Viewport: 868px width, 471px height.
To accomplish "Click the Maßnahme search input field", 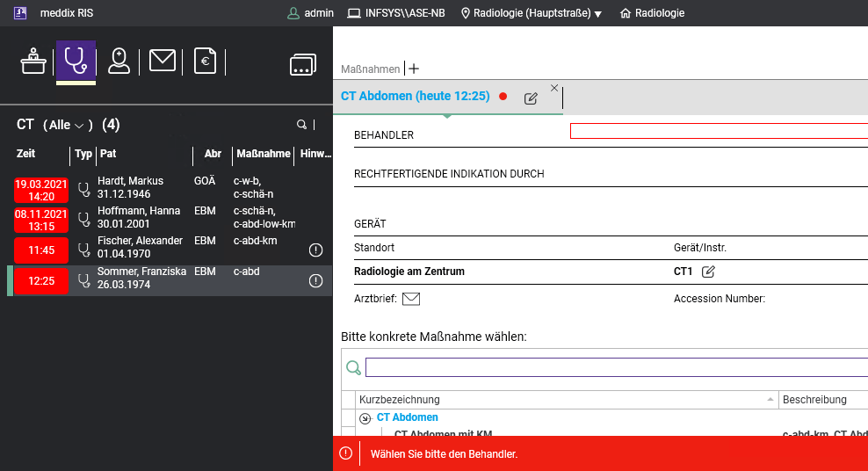I will click(615, 367).
